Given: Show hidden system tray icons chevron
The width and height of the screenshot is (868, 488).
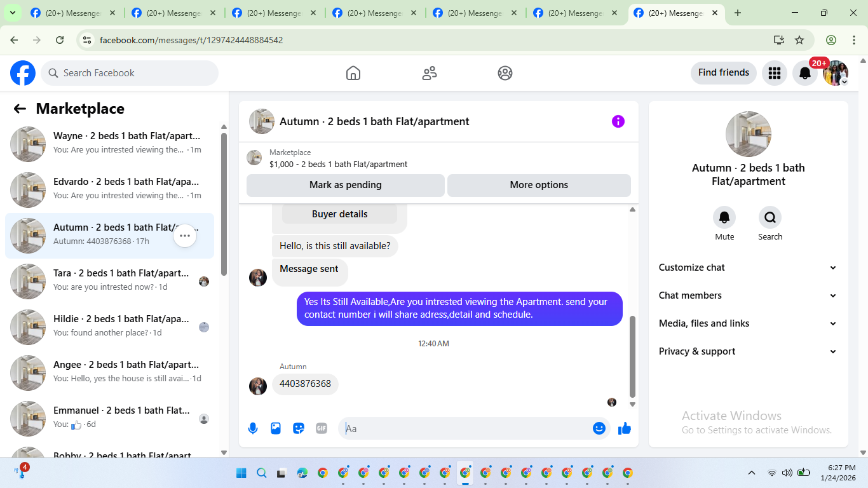Looking at the screenshot, I should [752, 473].
